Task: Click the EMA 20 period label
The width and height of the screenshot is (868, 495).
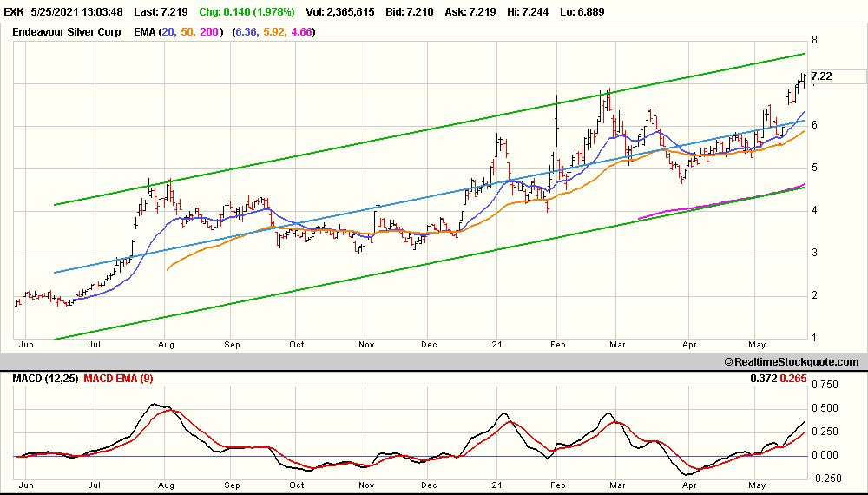Action: (x=167, y=32)
